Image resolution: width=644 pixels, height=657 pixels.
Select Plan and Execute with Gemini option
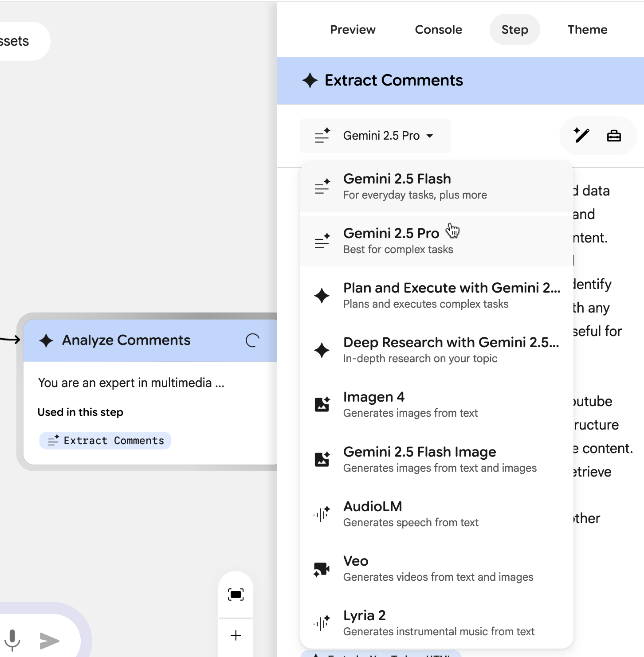pyautogui.click(x=436, y=295)
